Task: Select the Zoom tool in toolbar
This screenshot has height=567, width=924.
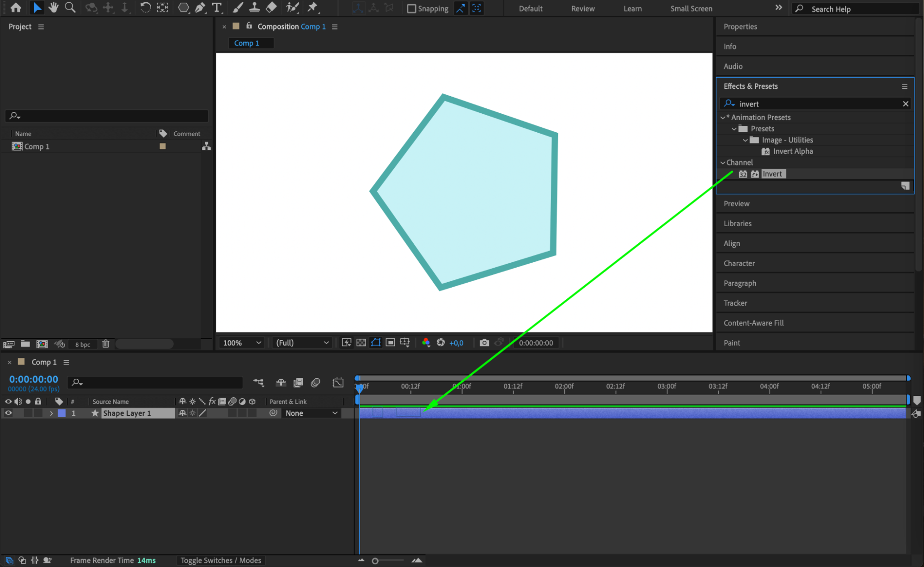Action: [x=70, y=7]
